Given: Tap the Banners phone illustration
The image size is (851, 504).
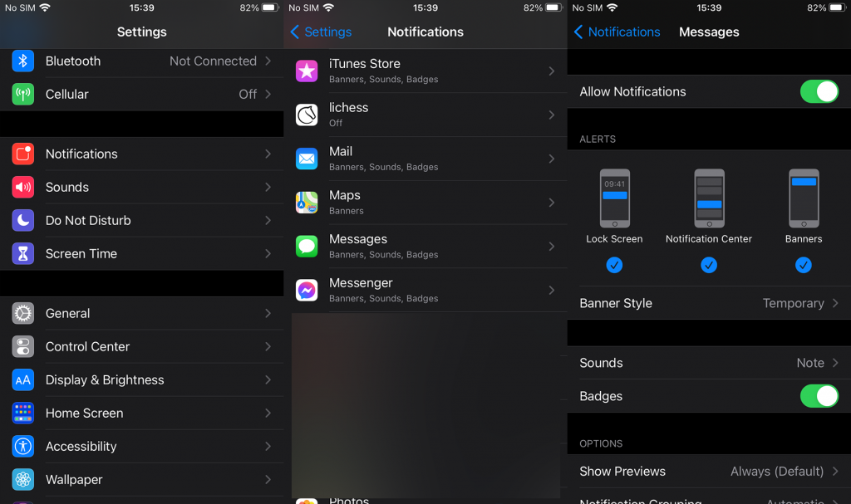Looking at the screenshot, I should coord(804,198).
